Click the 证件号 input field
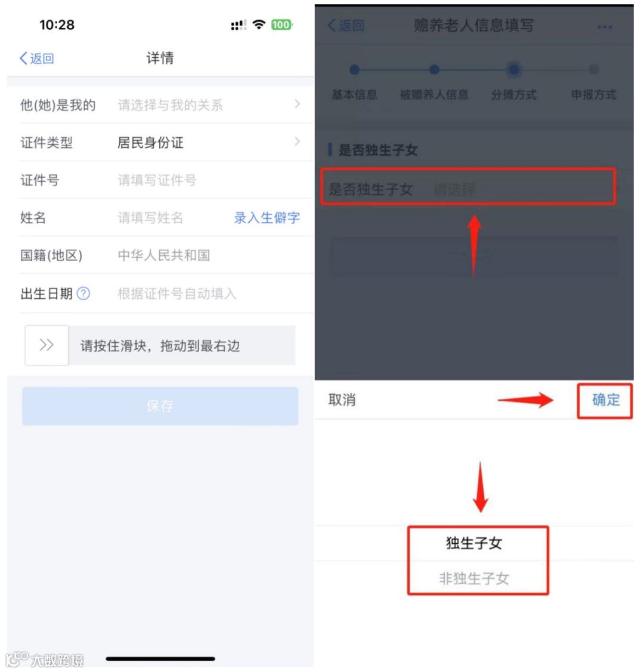 point(210,180)
